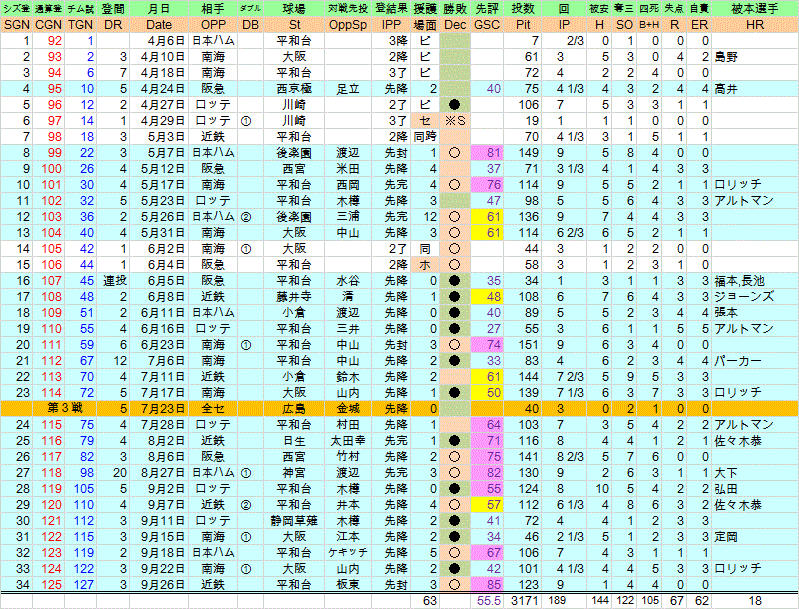Select the OppSp column header
Viewport: 799px width, 609px height.
(348, 24)
